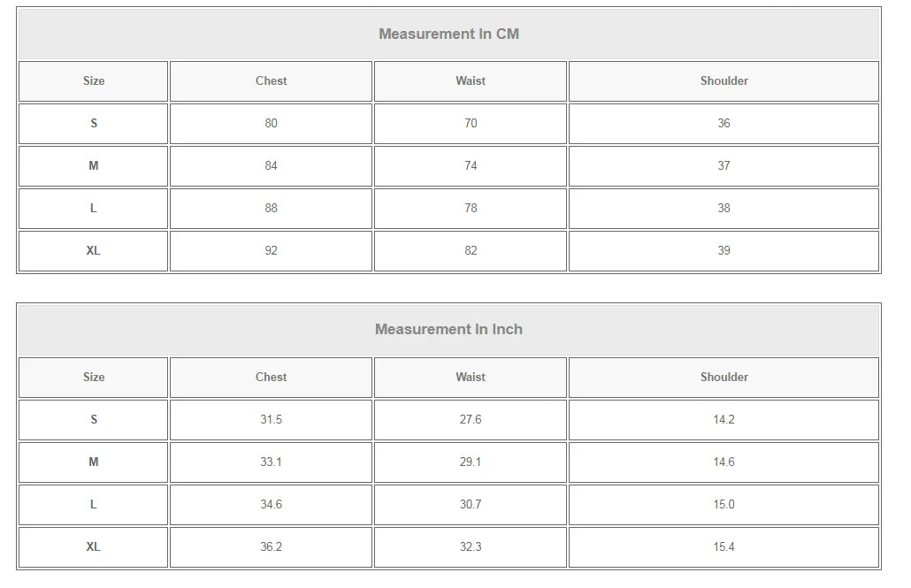The image size is (911, 588).
Task: Click the Shoulder header in the Inch table
Action: point(723,378)
